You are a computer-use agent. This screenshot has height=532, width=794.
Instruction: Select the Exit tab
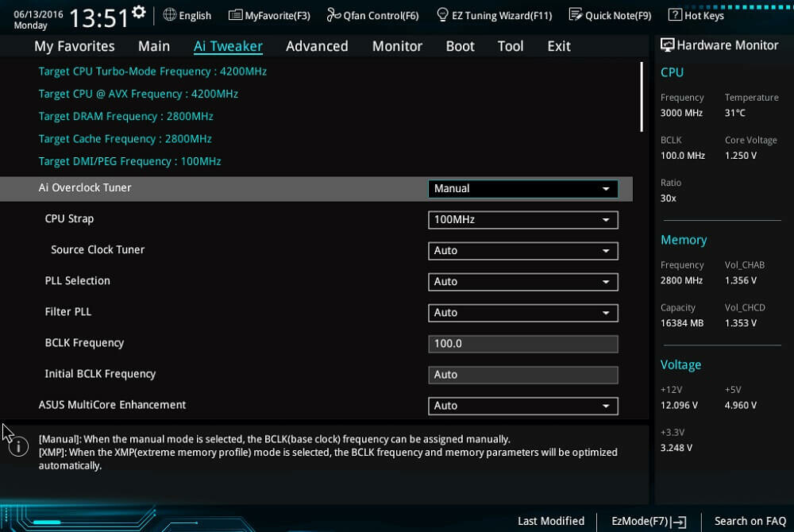[559, 46]
